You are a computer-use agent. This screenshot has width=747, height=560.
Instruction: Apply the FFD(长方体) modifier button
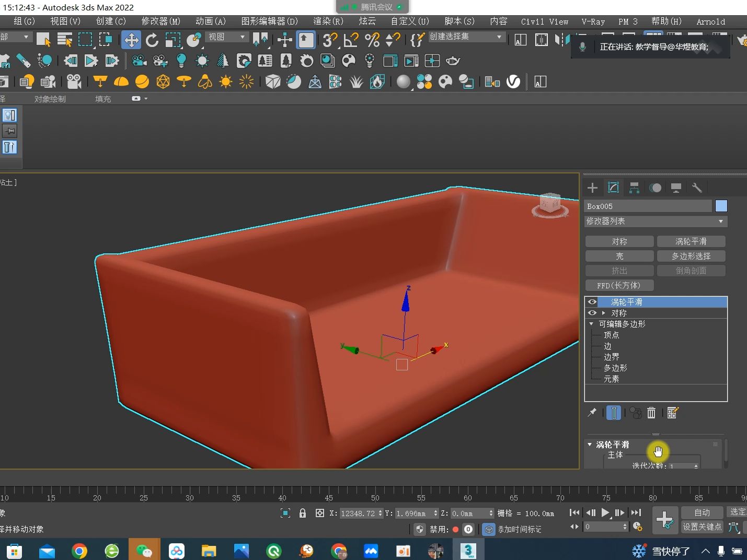[619, 285]
